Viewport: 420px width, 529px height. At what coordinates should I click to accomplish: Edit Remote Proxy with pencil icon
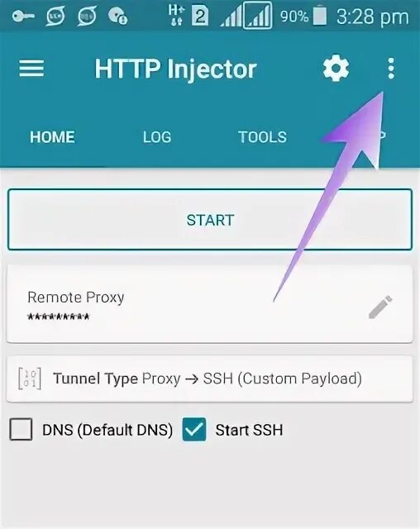tap(380, 307)
